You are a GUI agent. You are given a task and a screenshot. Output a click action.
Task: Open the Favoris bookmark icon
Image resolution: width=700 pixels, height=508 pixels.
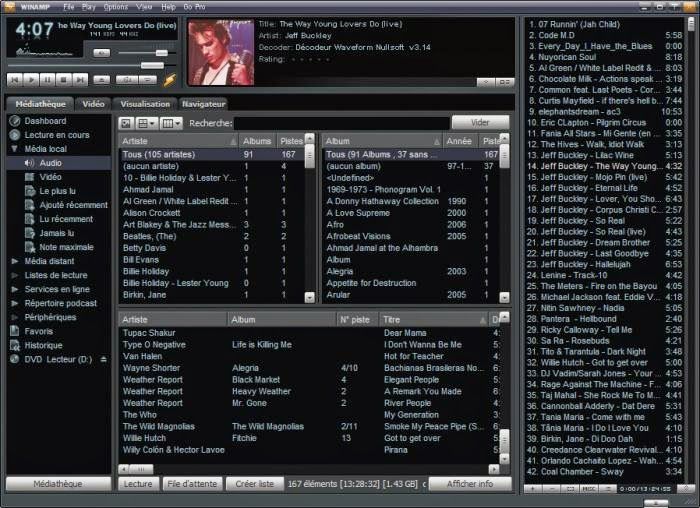15,331
